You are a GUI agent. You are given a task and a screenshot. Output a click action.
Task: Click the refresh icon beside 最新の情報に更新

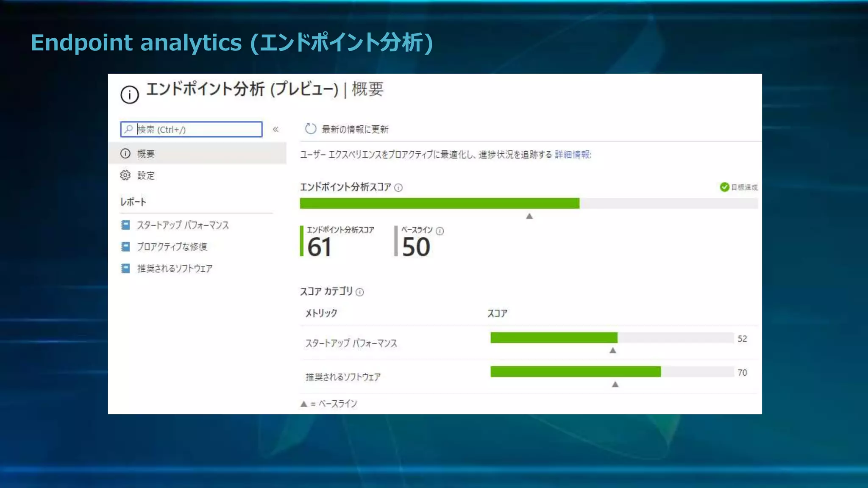pyautogui.click(x=311, y=129)
